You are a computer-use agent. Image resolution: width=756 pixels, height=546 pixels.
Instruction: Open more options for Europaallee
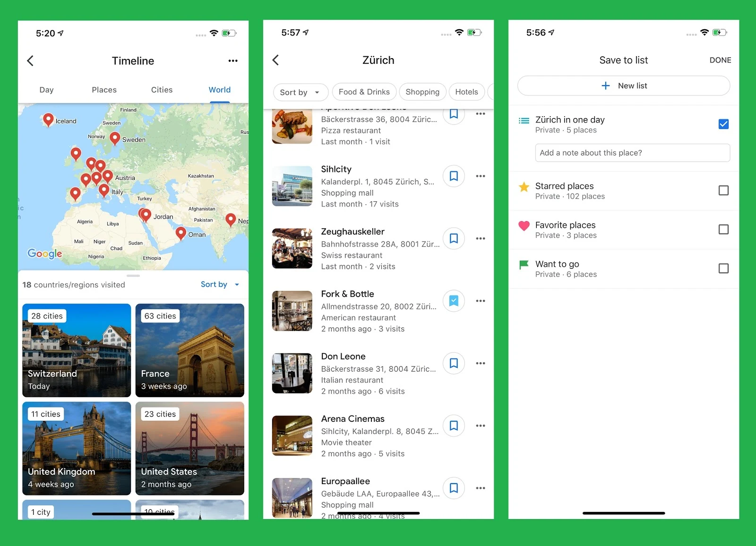(x=481, y=488)
